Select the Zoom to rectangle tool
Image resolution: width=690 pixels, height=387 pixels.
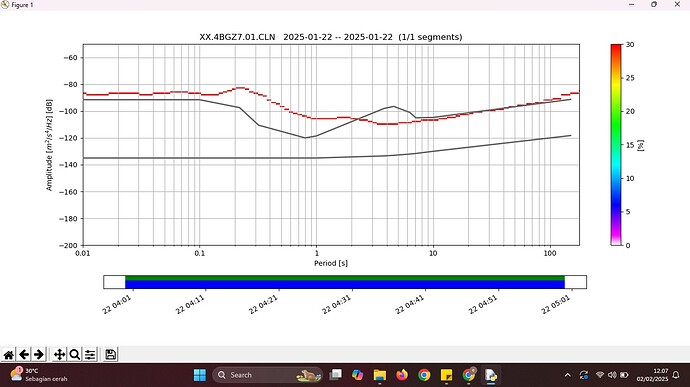[75, 354]
